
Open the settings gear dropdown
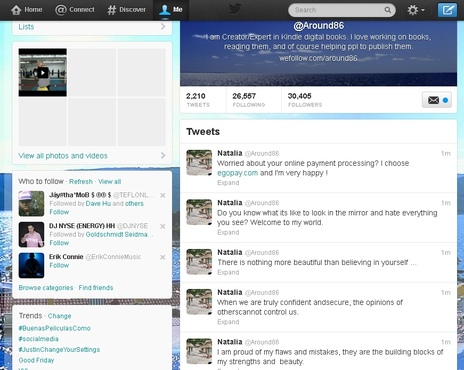[x=415, y=10]
